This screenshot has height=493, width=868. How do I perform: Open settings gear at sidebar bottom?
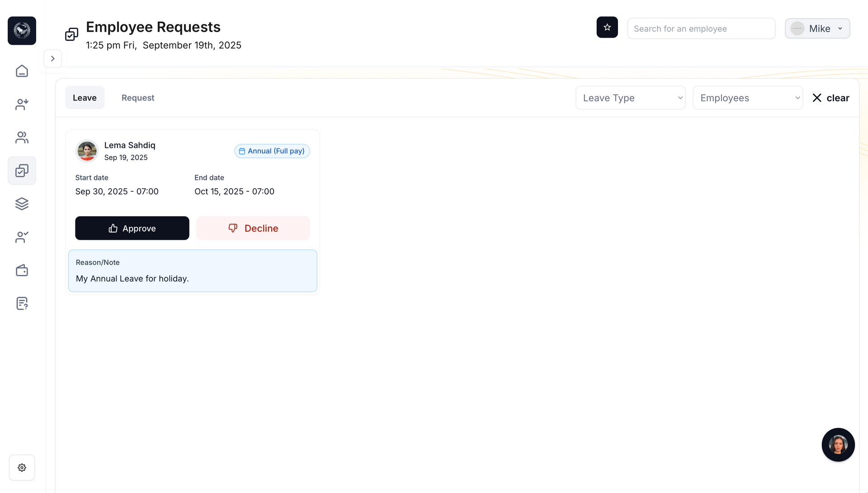click(x=22, y=467)
